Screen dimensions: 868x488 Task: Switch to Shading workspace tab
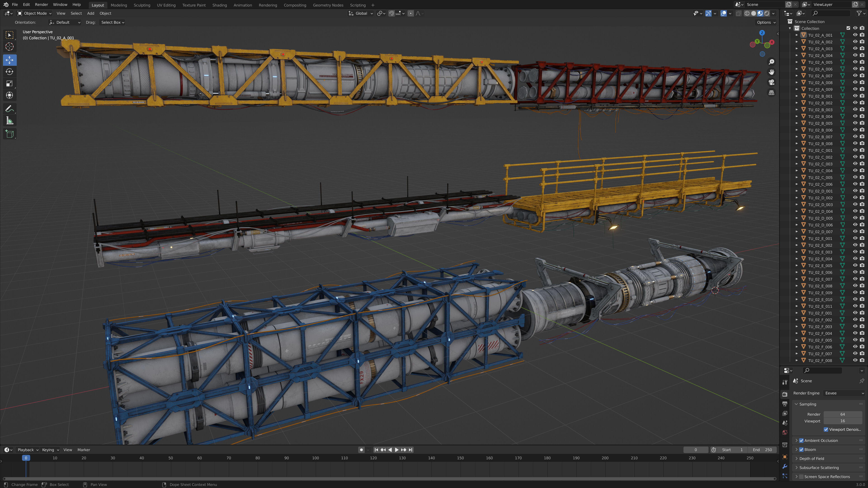(x=219, y=5)
